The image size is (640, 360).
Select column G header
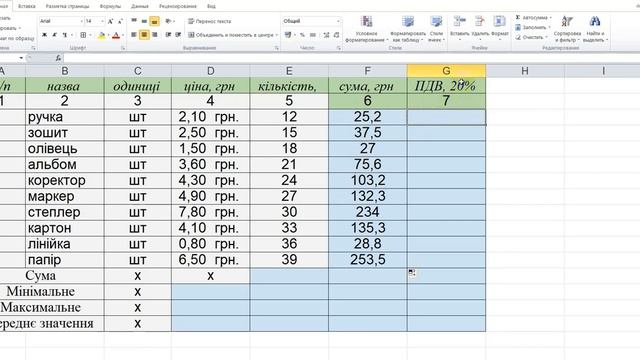pos(446,71)
